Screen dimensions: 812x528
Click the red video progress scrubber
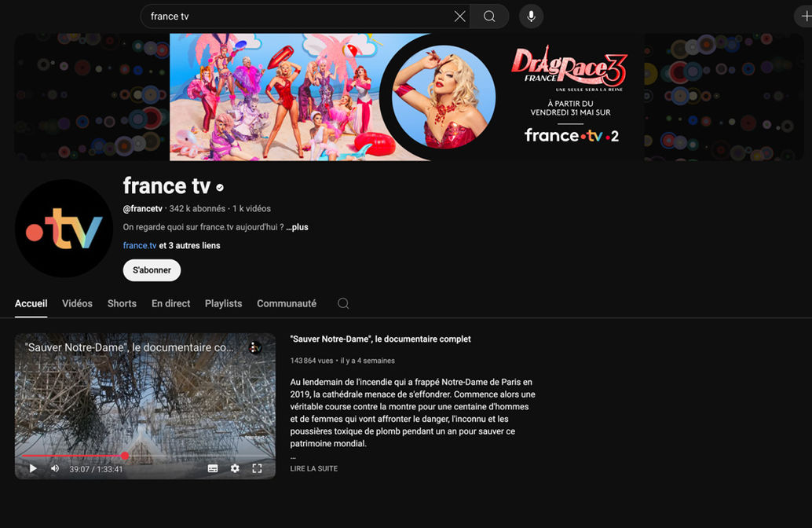pos(125,456)
